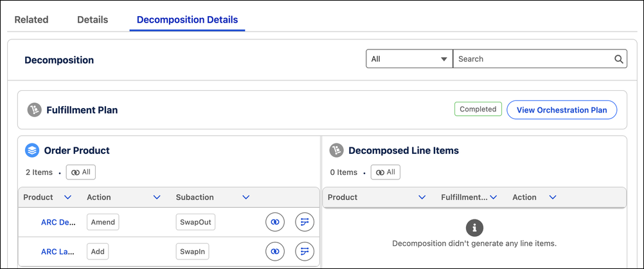Switch to the Related tab
644x269 pixels.
coord(31,20)
